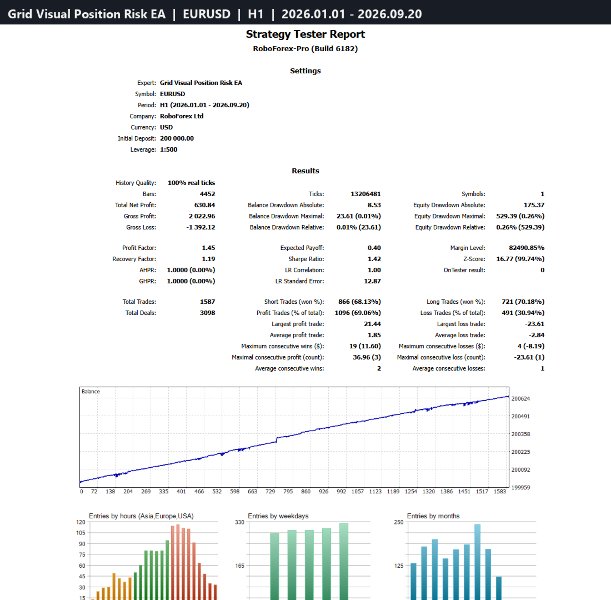The width and height of the screenshot is (611, 600).
Task: Click the "Sharpe Ratio:" label
Action: [306, 259]
